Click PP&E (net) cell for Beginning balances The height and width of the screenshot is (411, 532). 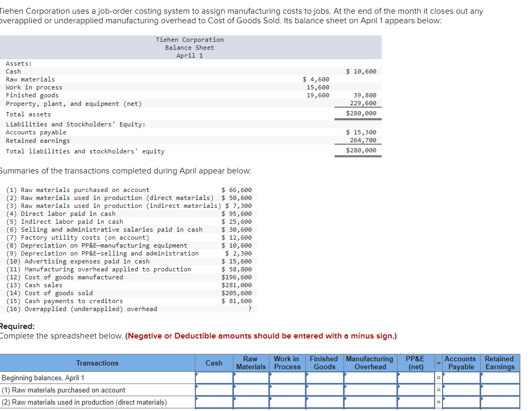(x=416, y=378)
